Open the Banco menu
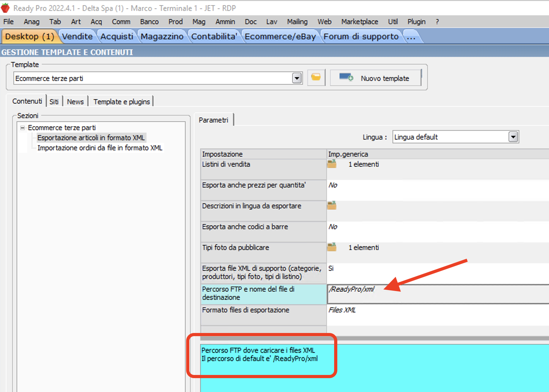The width and height of the screenshot is (549, 392). (149, 22)
